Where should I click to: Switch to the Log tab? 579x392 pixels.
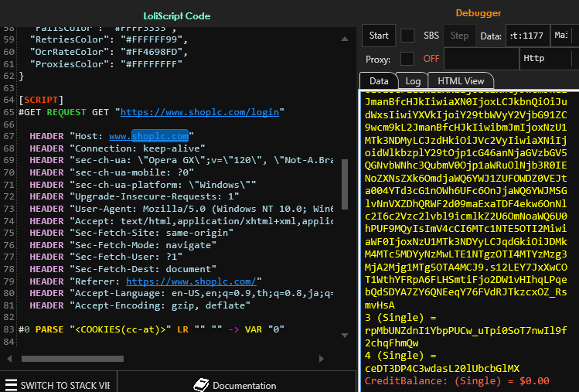[413, 81]
